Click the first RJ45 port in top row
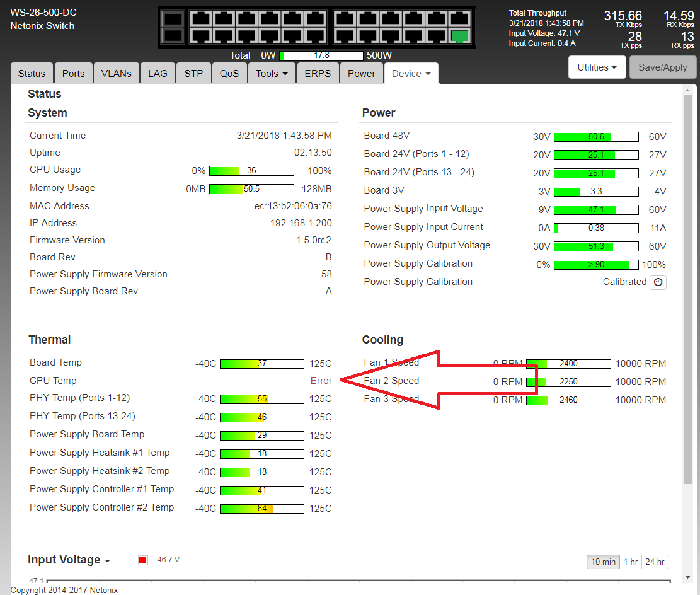 click(x=200, y=19)
